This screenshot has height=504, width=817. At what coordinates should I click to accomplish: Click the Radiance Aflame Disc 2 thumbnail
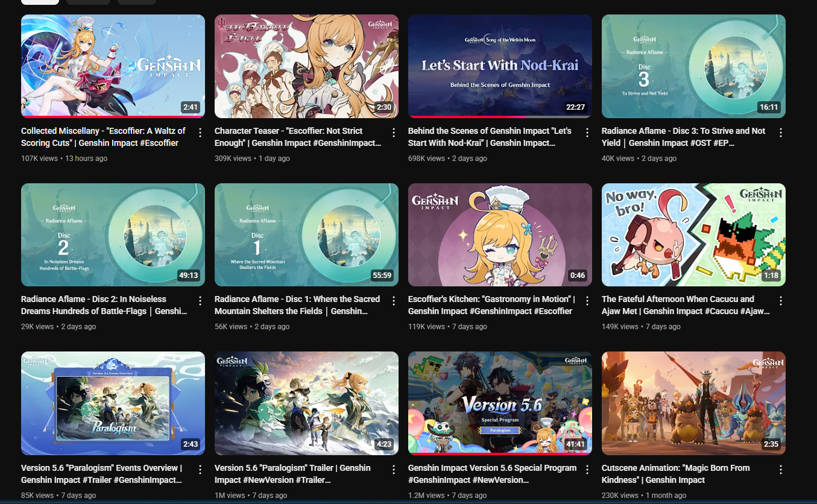[x=113, y=235]
